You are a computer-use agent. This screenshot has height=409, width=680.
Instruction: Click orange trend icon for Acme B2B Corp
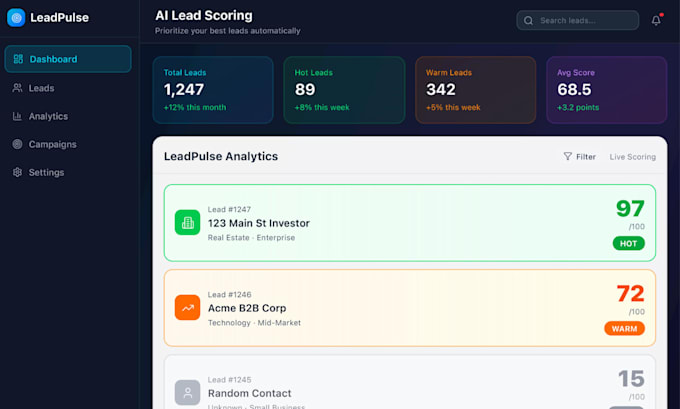[x=187, y=308]
